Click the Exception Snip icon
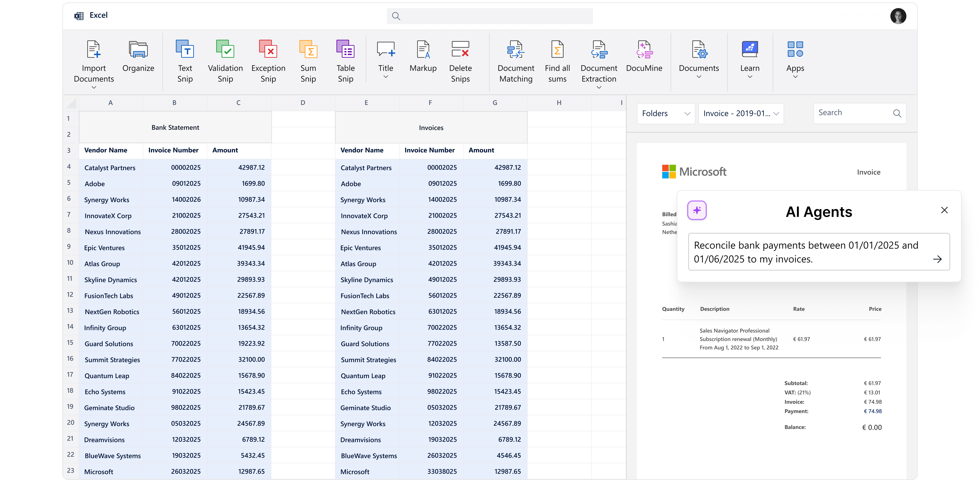980x480 pixels. point(268,49)
